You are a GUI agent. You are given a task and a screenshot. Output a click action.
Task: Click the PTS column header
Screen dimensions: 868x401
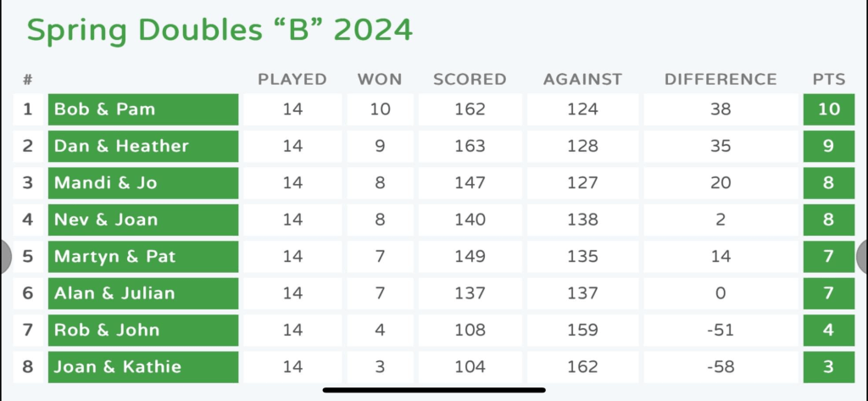click(x=828, y=80)
